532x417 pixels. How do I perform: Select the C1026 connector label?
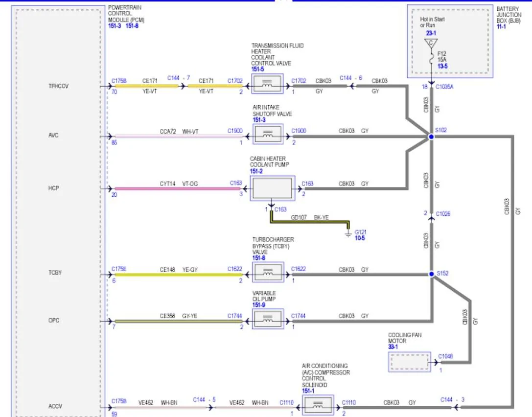(x=443, y=214)
